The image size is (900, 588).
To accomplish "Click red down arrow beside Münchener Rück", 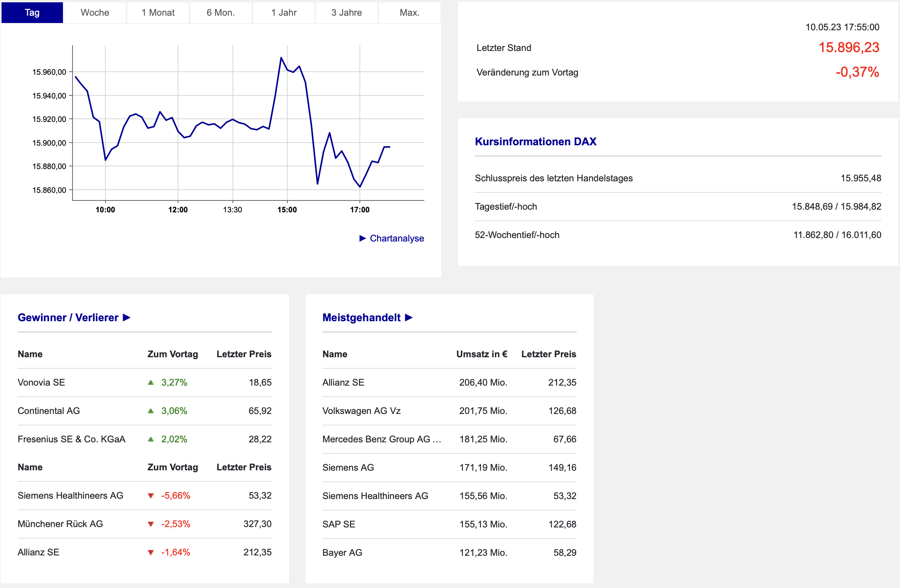I will click(151, 524).
